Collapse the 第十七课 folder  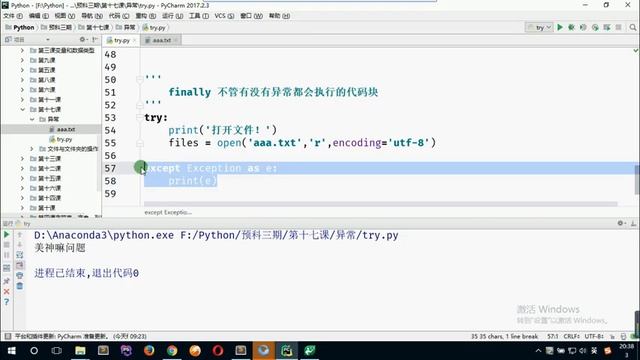click(22, 109)
